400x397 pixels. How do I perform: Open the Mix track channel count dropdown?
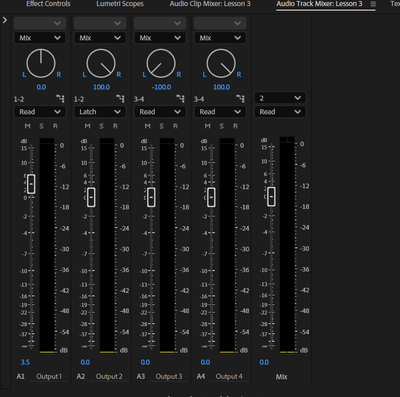pos(280,98)
